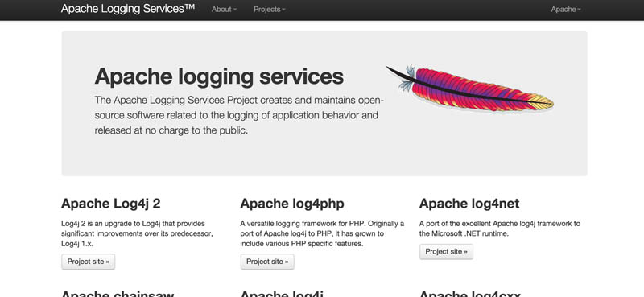Open Project site for Apache log4php
The width and height of the screenshot is (644, 297).
[x=267, y=262]
